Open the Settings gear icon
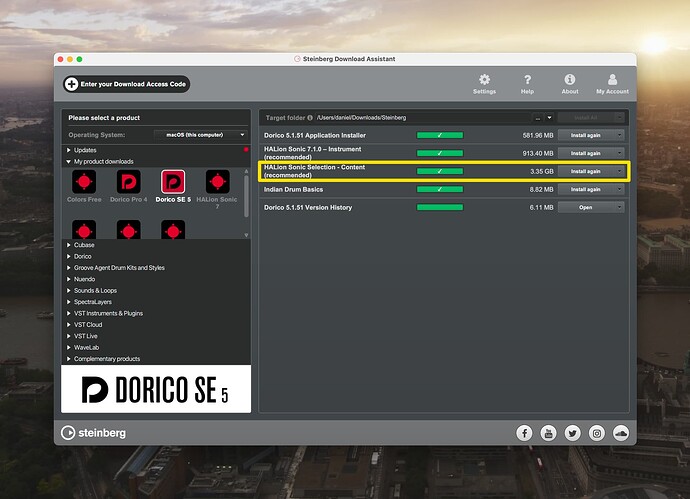The height and width of the screenshot is (499, 690). click(484, 80)
